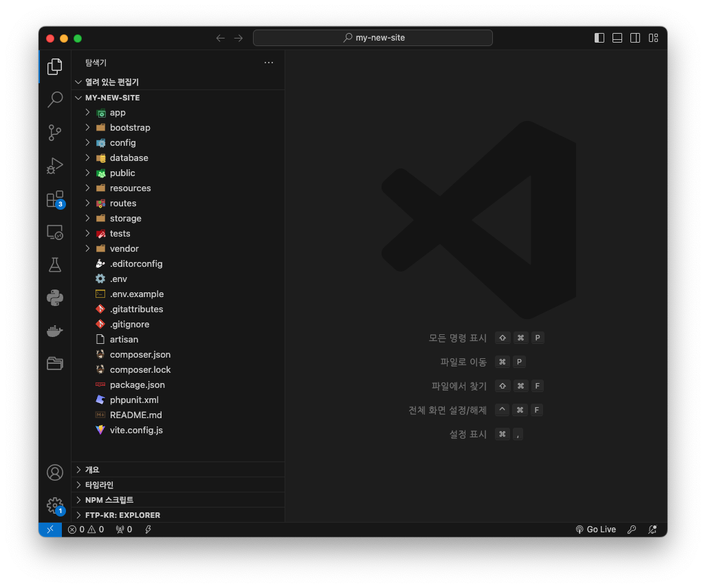Expand the vendor folder
The image size is (706, 588).
coord(179,249)
